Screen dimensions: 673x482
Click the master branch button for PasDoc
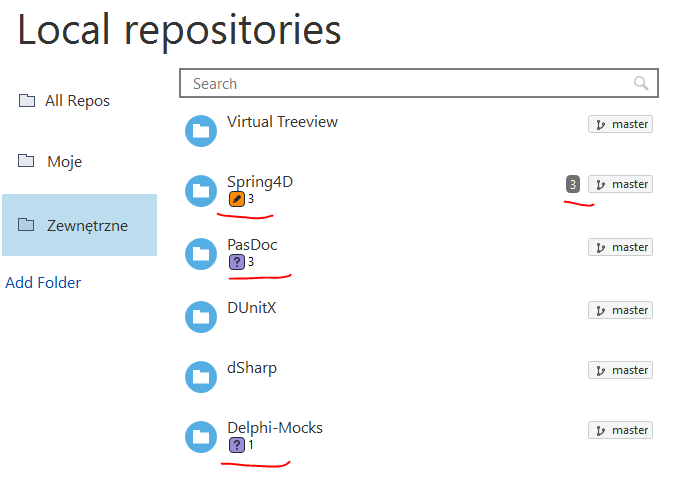(x=620, y=247)
